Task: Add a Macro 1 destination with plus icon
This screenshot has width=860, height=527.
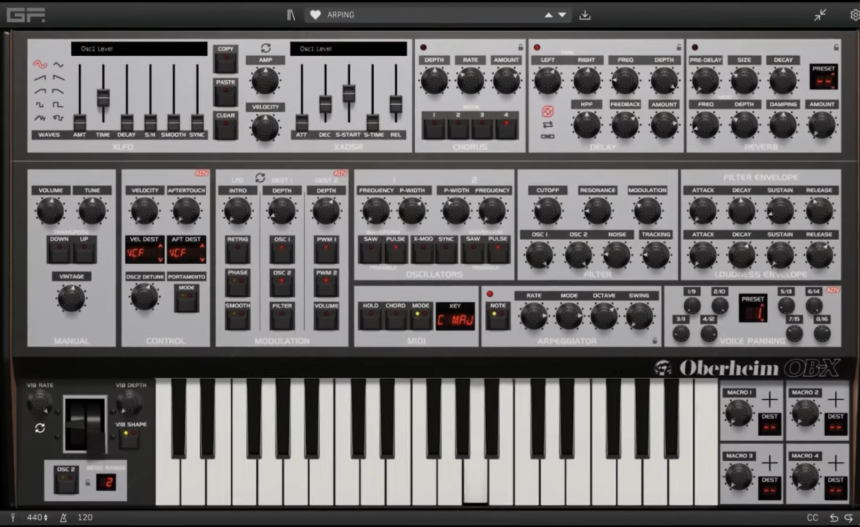Action: click(770, 400)
